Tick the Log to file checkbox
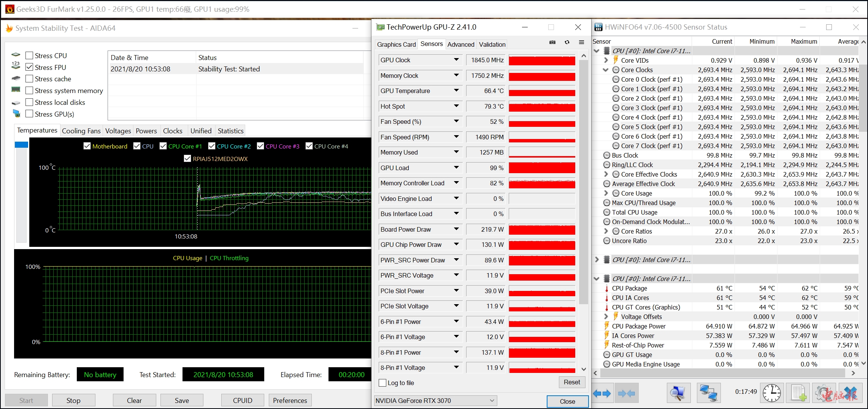Viewport: 868px width, 409px height. point(382,383)
